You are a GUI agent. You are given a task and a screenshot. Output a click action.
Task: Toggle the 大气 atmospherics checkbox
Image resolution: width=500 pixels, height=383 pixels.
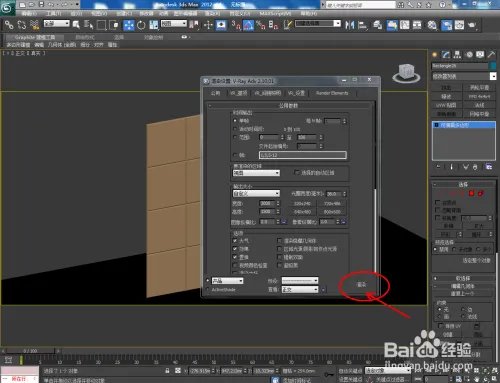click(x=235, y=240)
